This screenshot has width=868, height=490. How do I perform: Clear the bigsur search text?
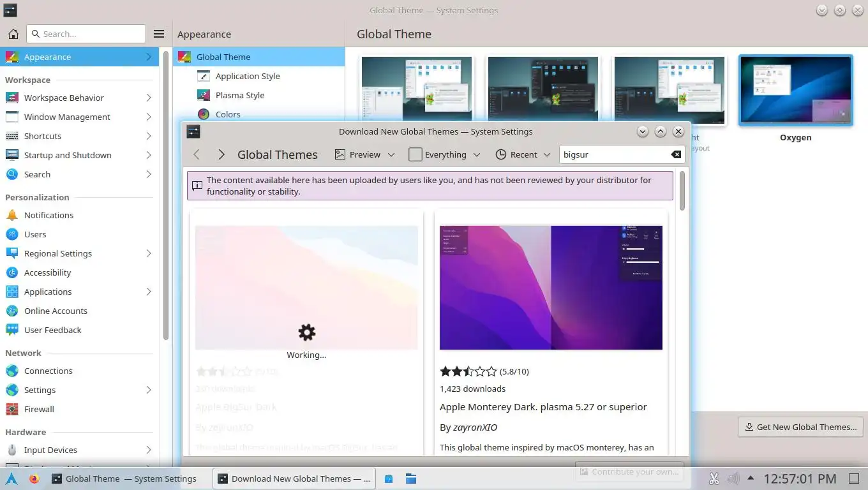tap(676, 154)
